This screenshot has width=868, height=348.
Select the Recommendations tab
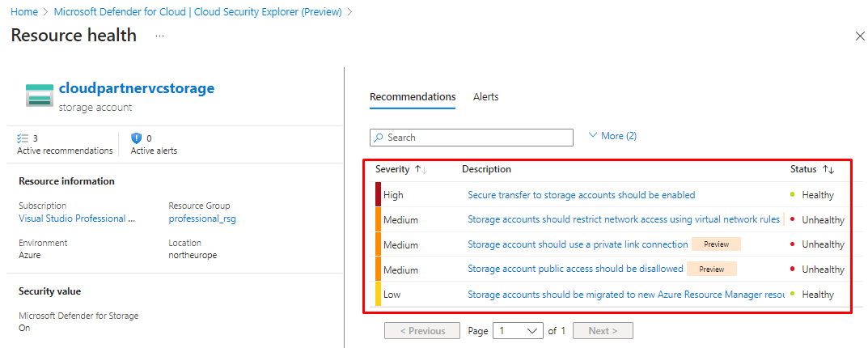pos(413,97)
